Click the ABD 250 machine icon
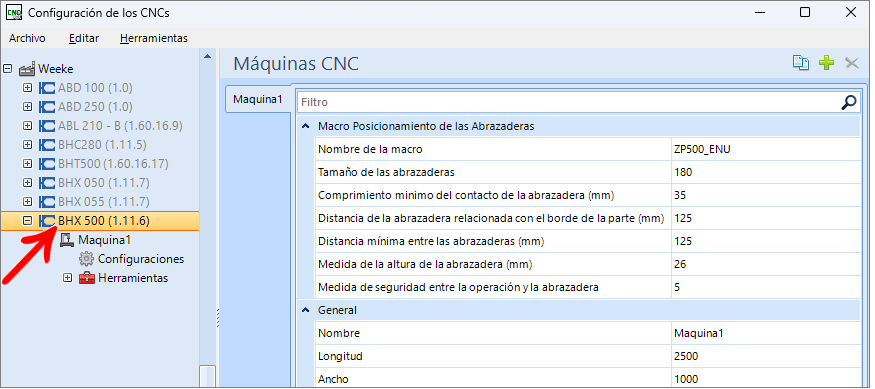This screenshot has width=875, height=389. pos(47,107)
